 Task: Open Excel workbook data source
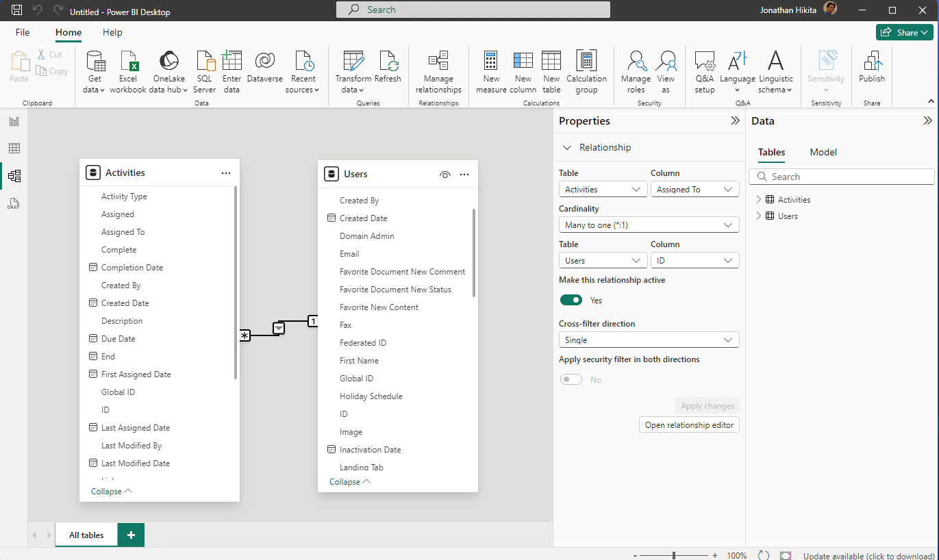(128, 71)
